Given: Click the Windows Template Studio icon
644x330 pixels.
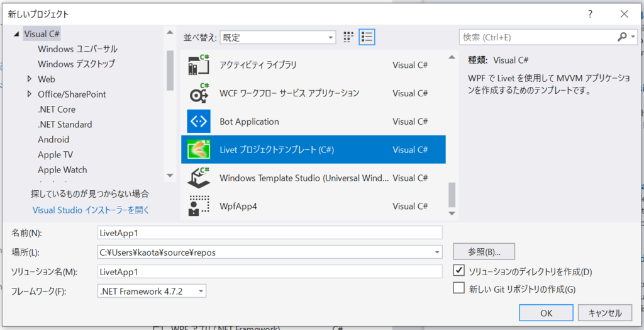Looking at the screenshot, I should tap(199, 178).
